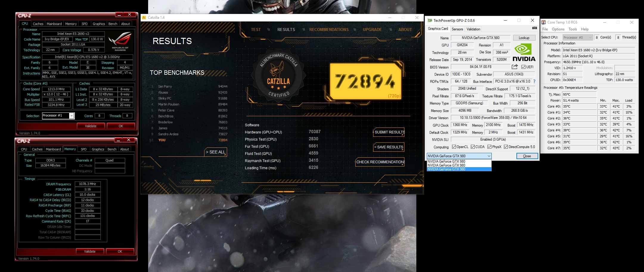The image size is (644, 272).
Task: Click the Catzilla title bar app icon
Action: pos(144,18)
